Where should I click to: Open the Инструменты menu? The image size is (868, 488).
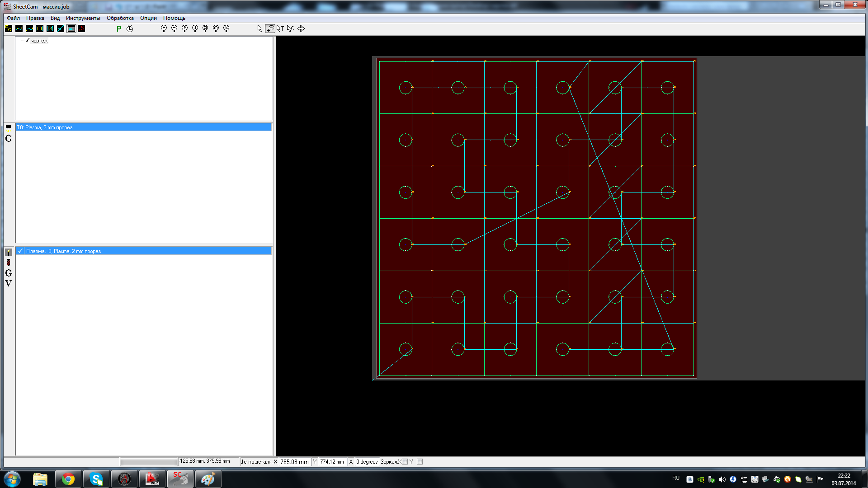83,18
